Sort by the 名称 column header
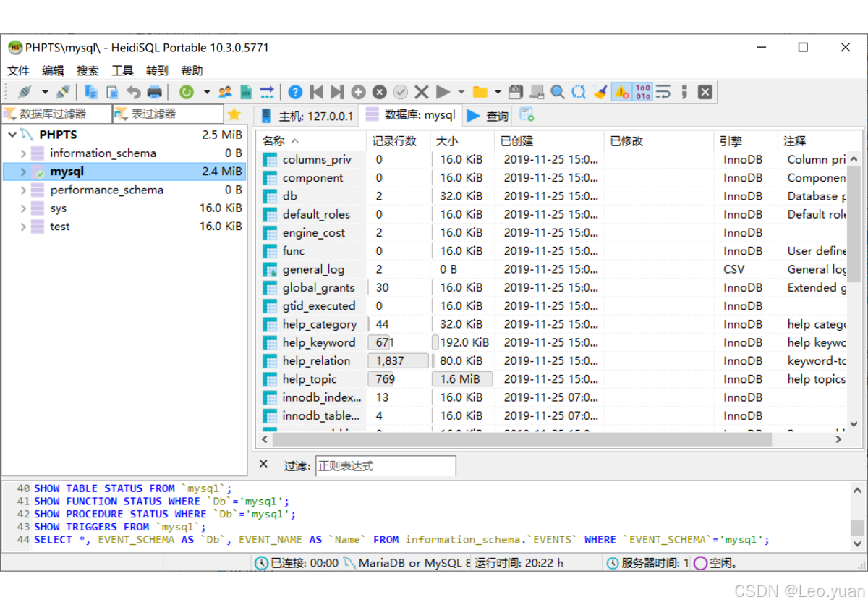Screen dimensions: 868x605 [x=312, y=141]
